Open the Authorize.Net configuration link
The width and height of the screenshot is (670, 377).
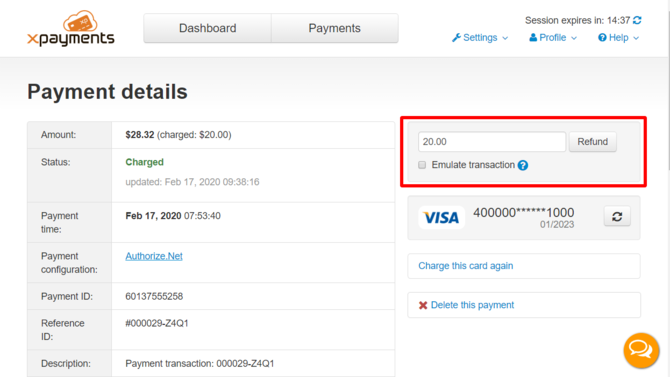(x=154, y=256)
